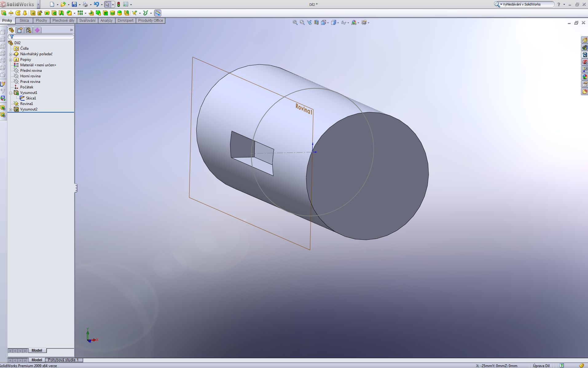Open the Analýzy tab
This screenshot has width=588, height=368.
pos(106,21)
